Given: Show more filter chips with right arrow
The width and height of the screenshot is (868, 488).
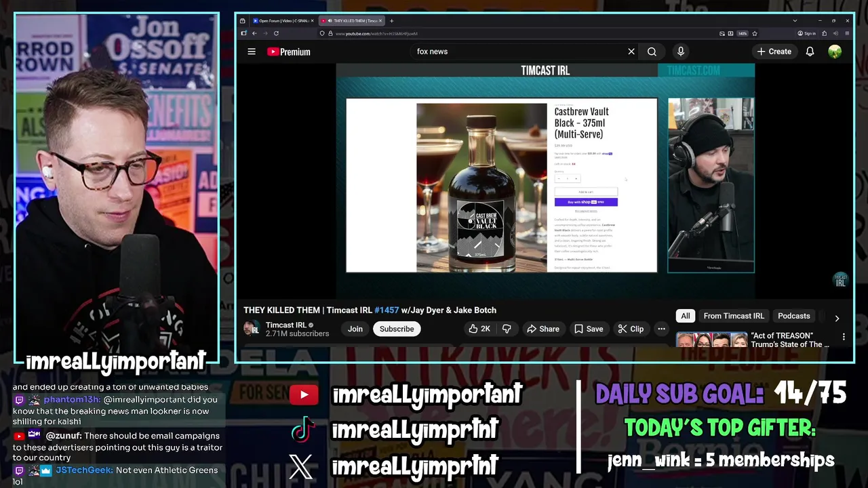Looking at the screenshot, I should (837, 318).
